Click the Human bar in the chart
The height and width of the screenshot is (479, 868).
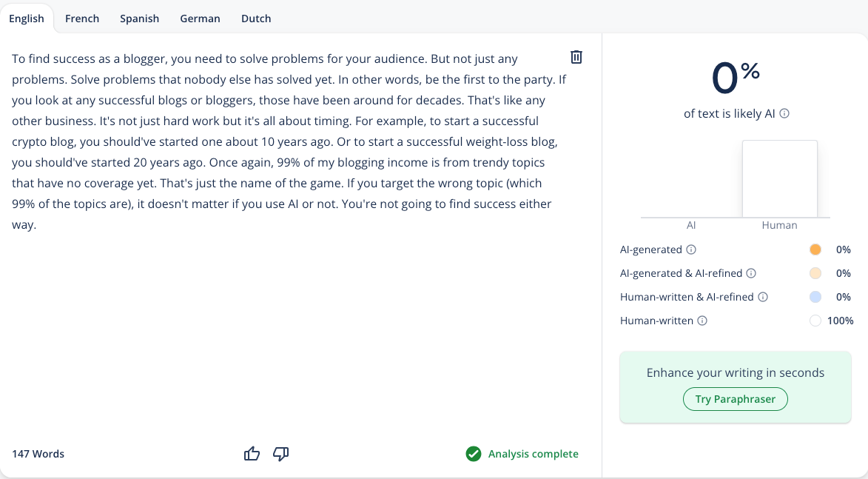tap(779, 179)
